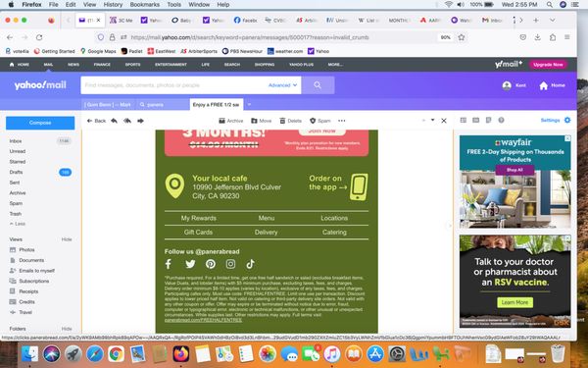Open the Panera Facebook icon link
Screen dimensions: 588x368
point(169,264)
